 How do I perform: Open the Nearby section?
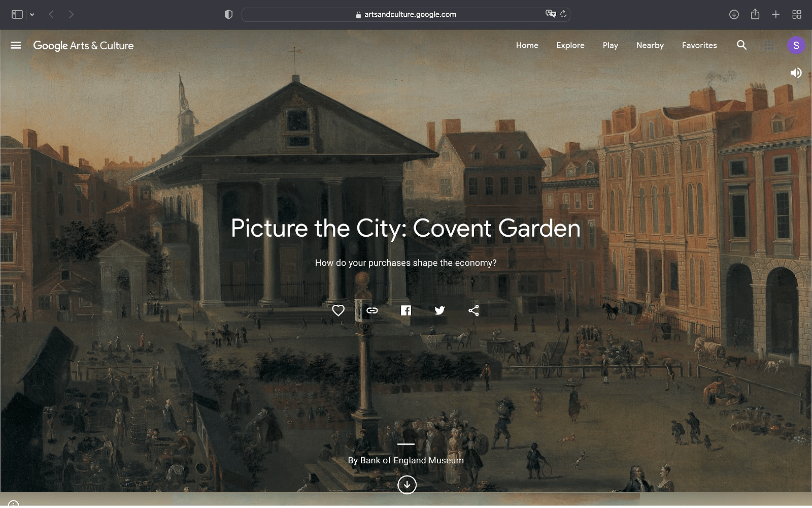(x=650, y=45)
